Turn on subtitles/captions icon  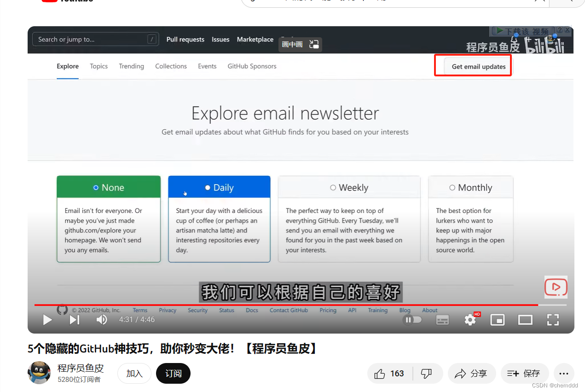pos(442,320)
